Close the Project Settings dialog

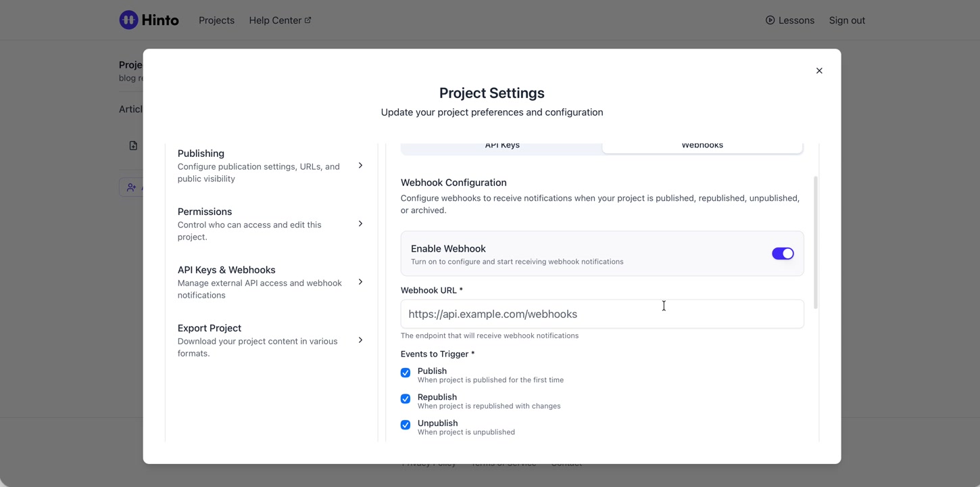coord(819,71)
